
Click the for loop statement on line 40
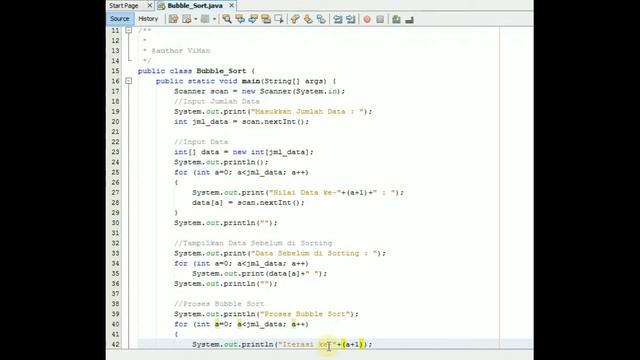coord(241,324)
